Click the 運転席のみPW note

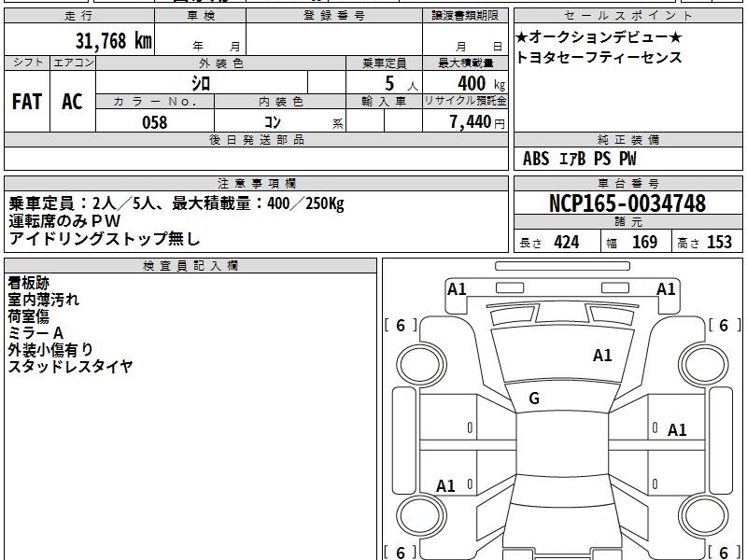click(64, 221)
